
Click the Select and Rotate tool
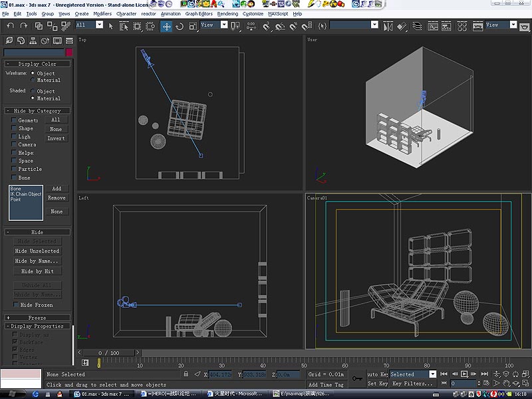[x=180, y=26]
